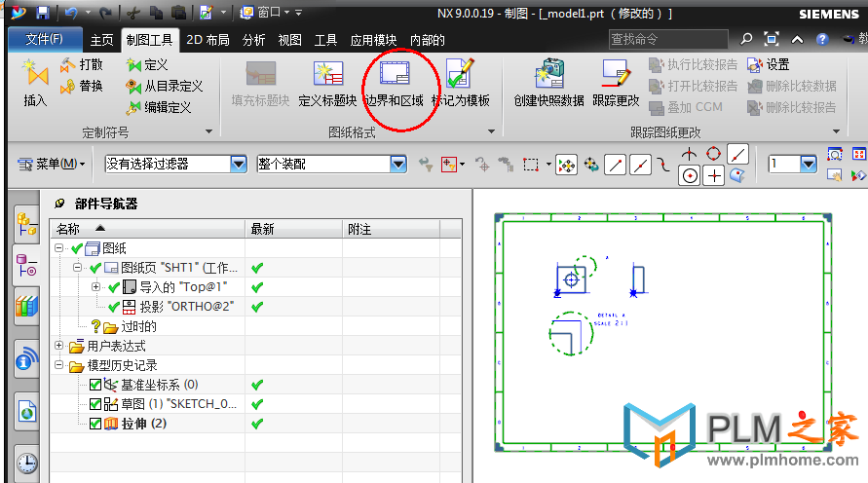Expand the 用户表达式 folder
868x483 pixels.
click(x=58, y=346)
